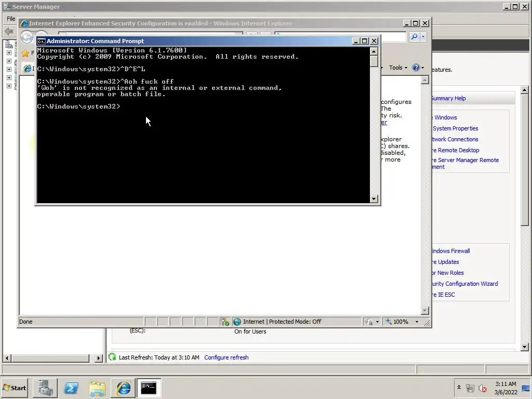Image resolution: width=532 pixels, height=399 pixels.
Task: Click inside the Command Prompt console area
Action: (x=203, y=125)
